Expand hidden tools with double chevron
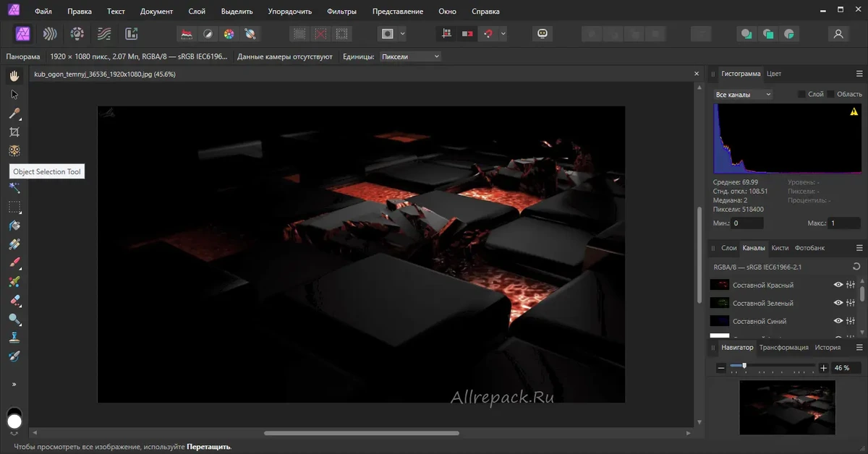The height and width of the screenshot is (454, 868). [x=14, y=385]
